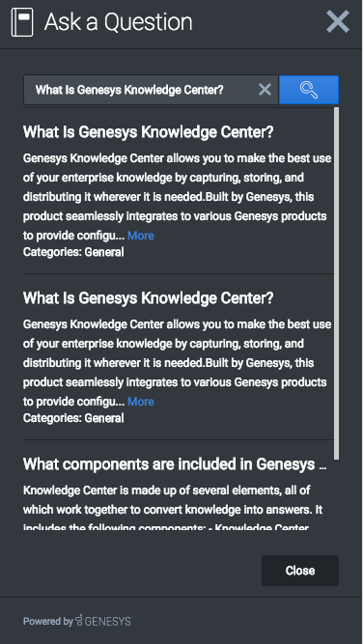Expand first result with More link

click(140, 236)
